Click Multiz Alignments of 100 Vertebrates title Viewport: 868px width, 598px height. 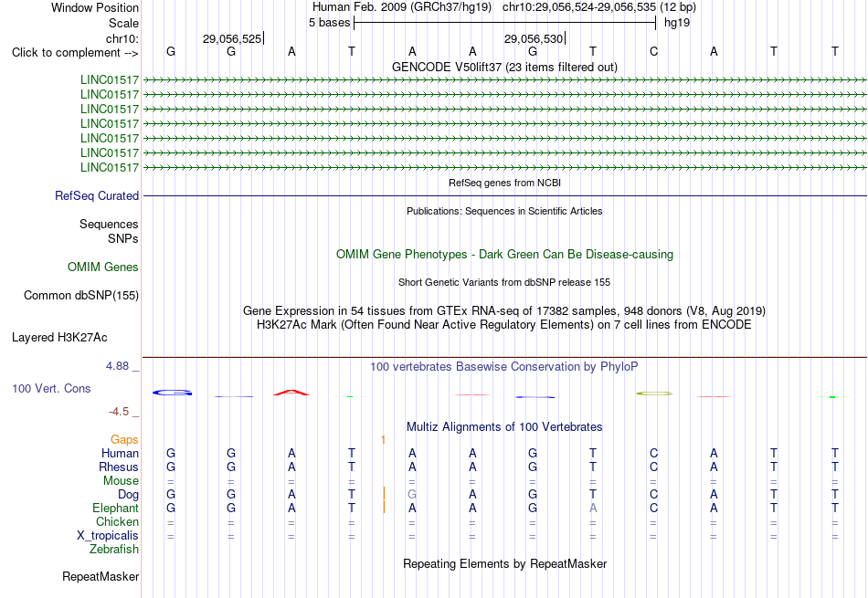coord(504,427)
